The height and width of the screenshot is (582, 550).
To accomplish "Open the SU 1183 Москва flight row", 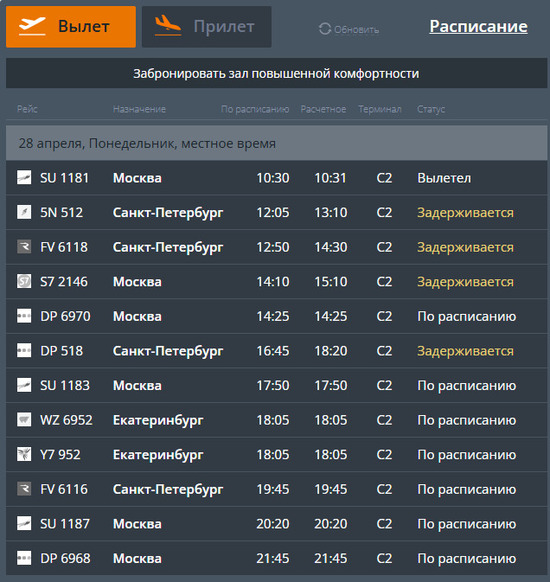I will (276, 385).
